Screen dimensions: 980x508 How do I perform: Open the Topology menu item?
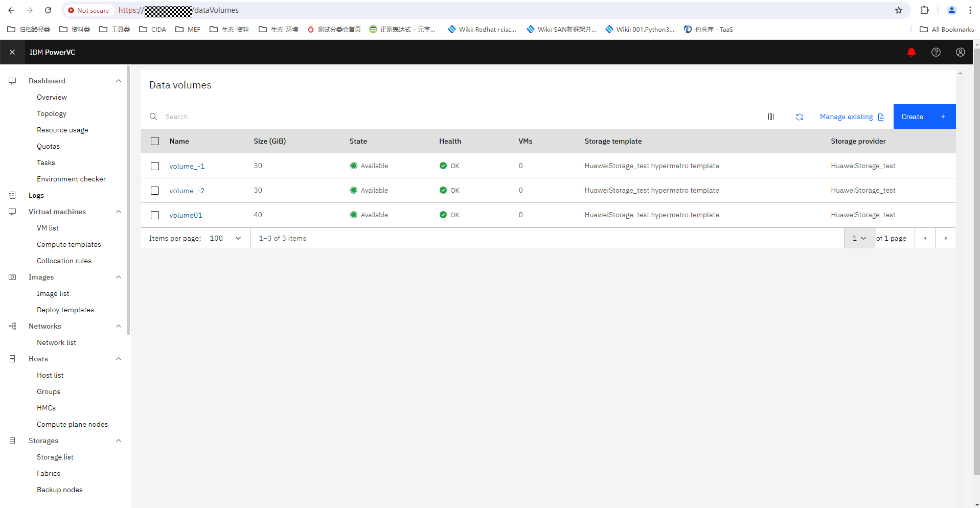pyautogui.click(x=52, y=113)
